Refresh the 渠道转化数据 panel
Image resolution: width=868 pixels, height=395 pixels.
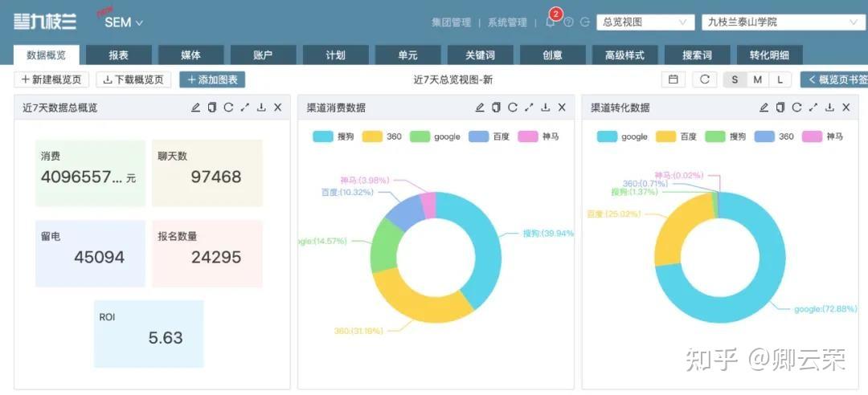coord(796,108)
